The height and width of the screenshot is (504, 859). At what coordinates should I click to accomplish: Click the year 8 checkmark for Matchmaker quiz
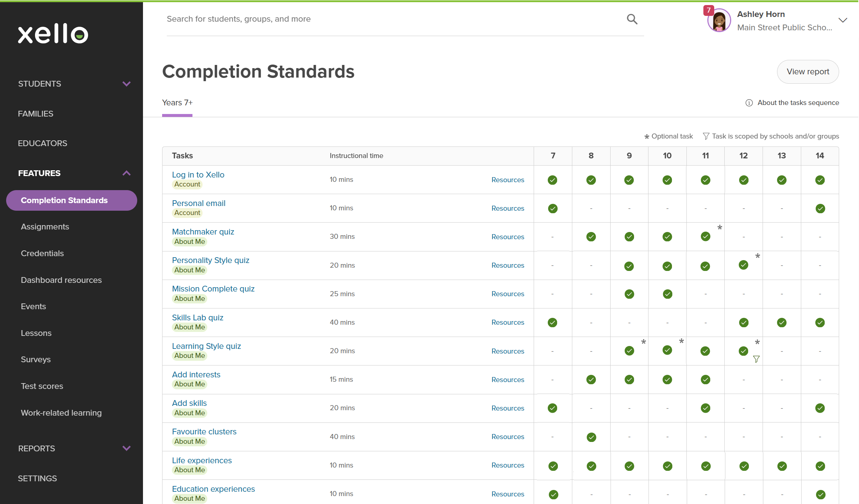point(591,237)
